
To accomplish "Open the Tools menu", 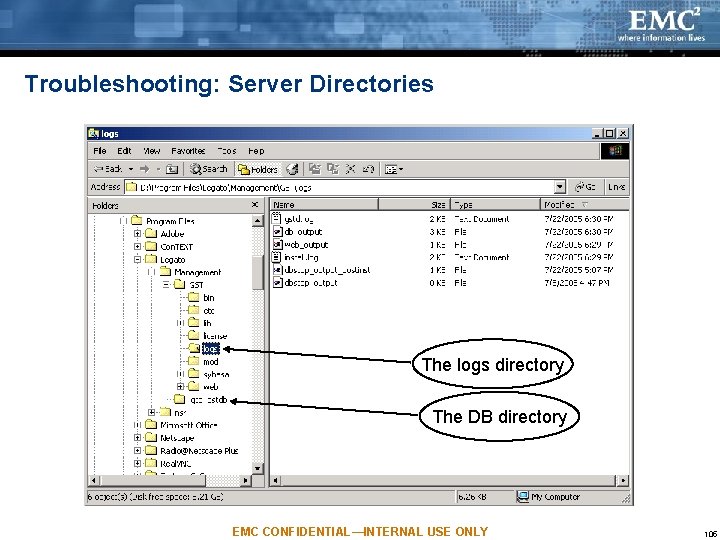I will click(x=226, y=151).
